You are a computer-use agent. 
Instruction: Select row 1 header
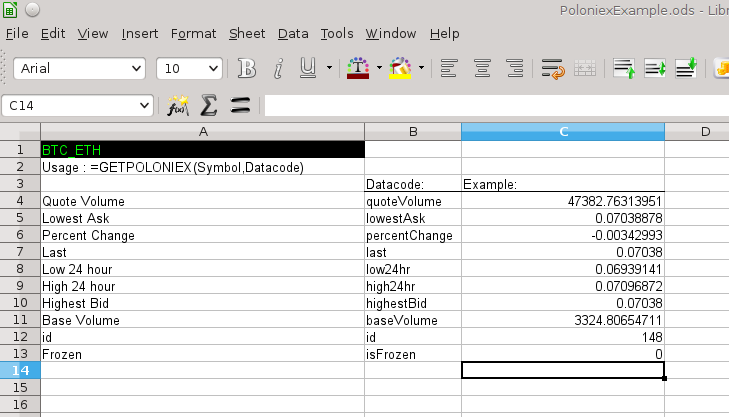click(x=20, y=150)
